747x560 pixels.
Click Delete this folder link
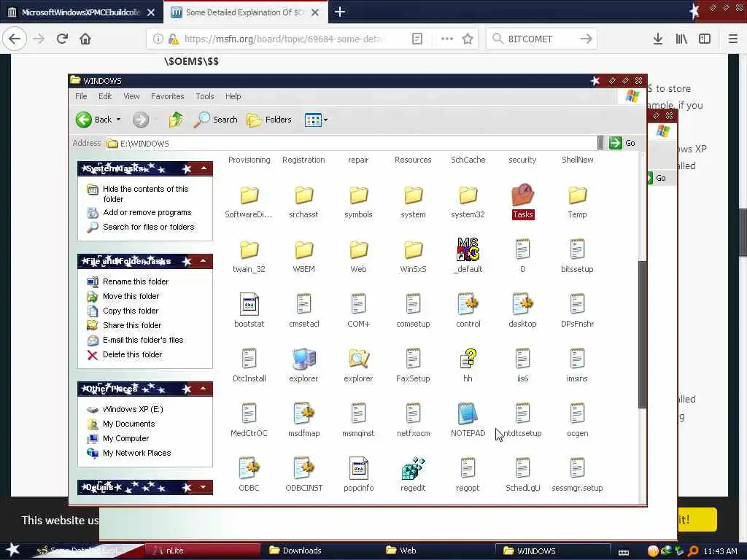pos(133,354)
